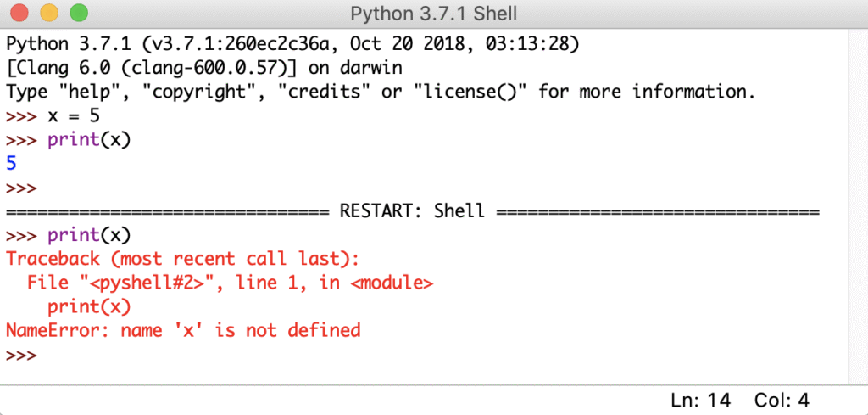
Task: Click the File "<pyshell#2>" traceback line
Action: 229,282
